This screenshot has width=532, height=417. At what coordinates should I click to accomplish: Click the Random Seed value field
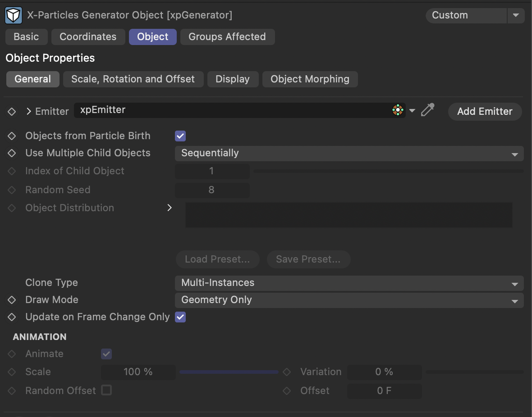(x=212, y=190)
